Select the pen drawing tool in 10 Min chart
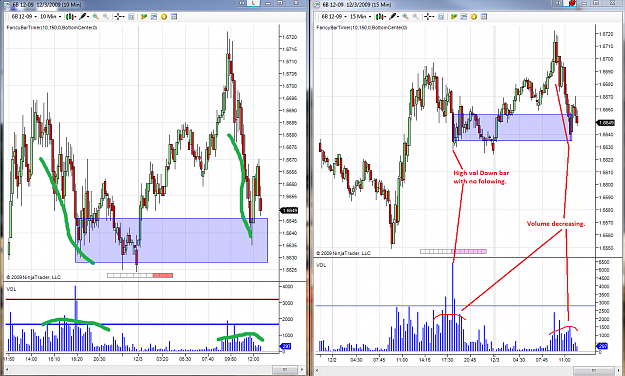Screen dimensions: 625x376 83,17
